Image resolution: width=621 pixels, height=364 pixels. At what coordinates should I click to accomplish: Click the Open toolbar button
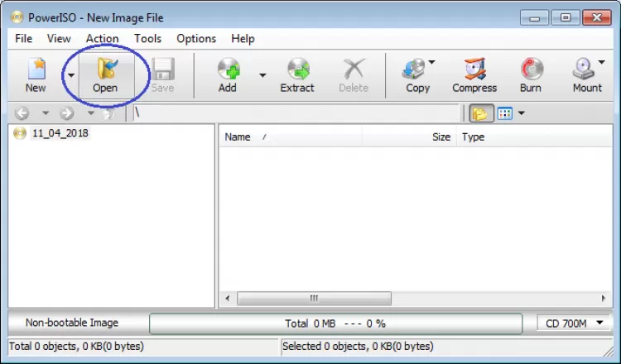[x=106, y=74]
